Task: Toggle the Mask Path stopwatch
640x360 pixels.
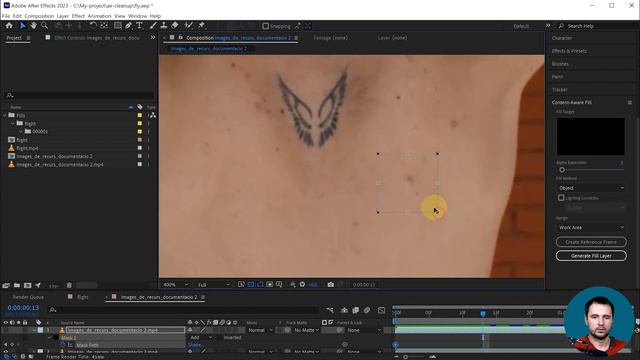Action: pyautogui.click(x=62, y=345)
